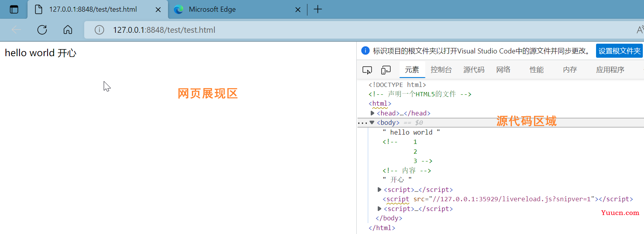
Task: Close the 127.0.0.1 test.html tab
Action: pos(158,10)
